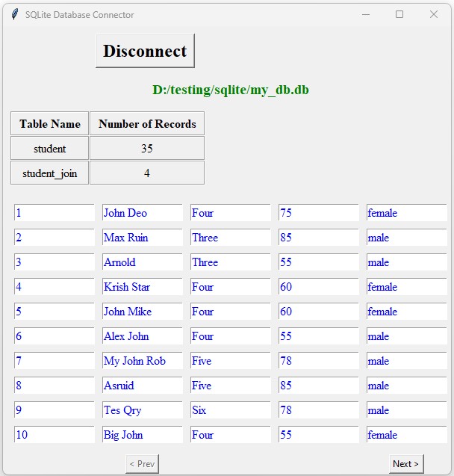Click the mark field in My John Rob row
The image size is (454, 476).
tap(319, 361)
